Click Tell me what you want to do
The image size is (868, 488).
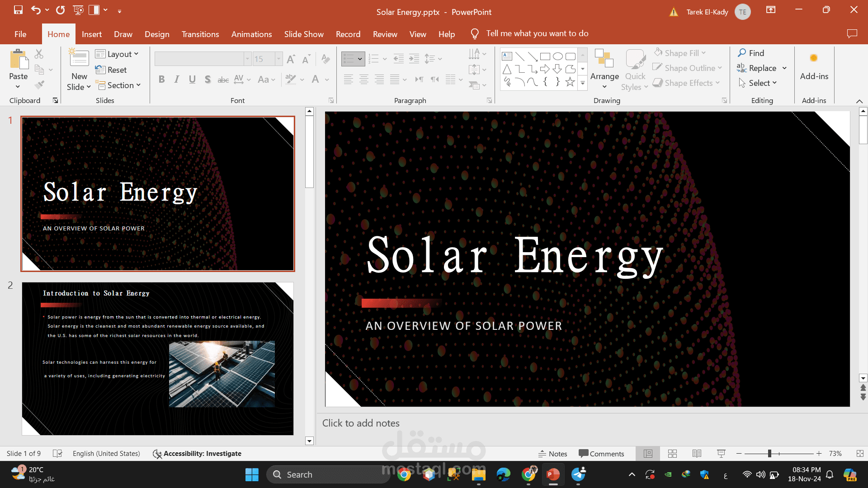click(537, 33)
